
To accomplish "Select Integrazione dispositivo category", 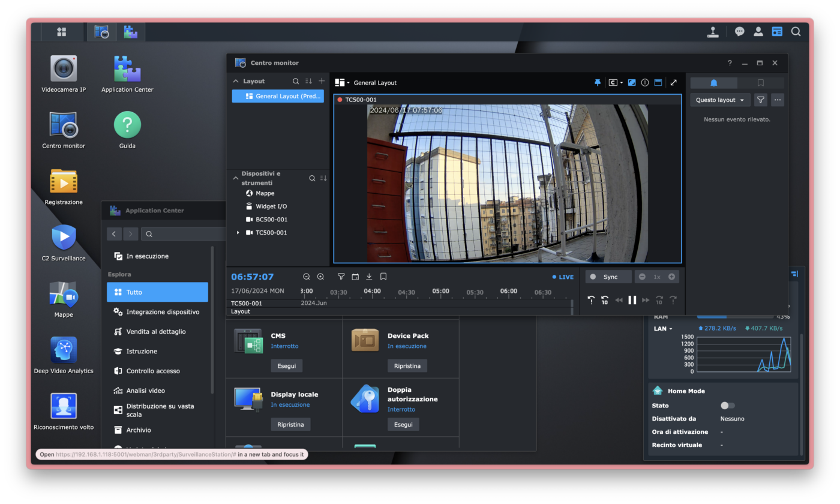I will pyautogui.click(x=163, y=312).
